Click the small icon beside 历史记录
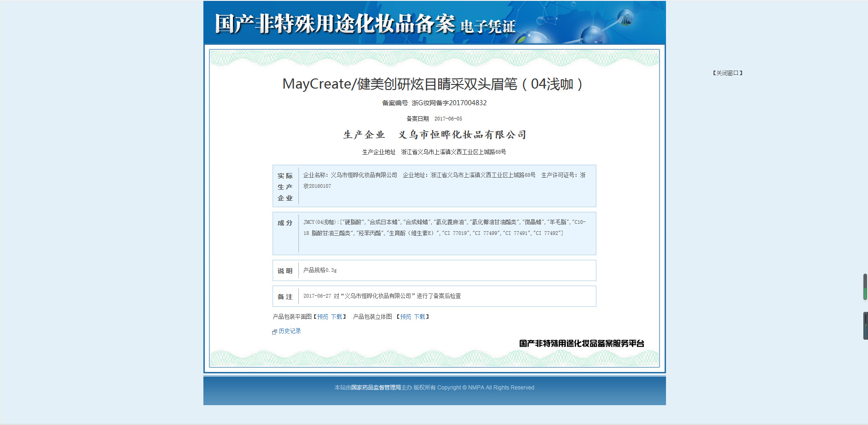The image size is (868, 425). [274, 332]
